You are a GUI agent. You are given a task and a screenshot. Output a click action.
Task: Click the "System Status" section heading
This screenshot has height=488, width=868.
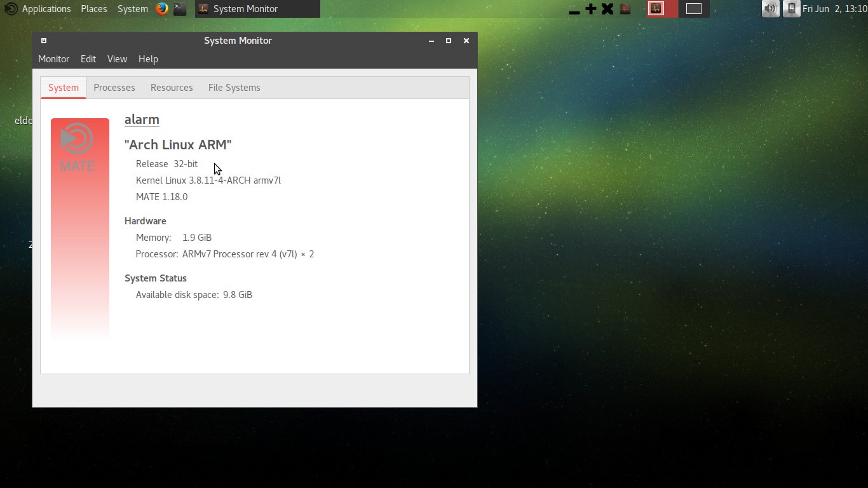pyautogui.click(x=156, y=278)
